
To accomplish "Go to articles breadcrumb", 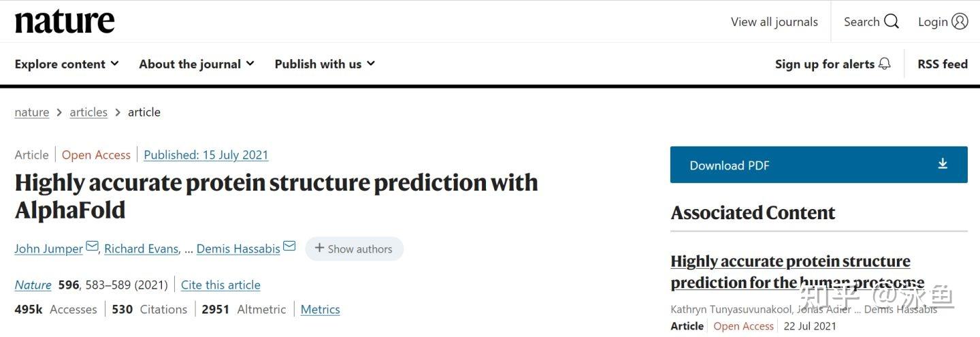I will [88, 112].
